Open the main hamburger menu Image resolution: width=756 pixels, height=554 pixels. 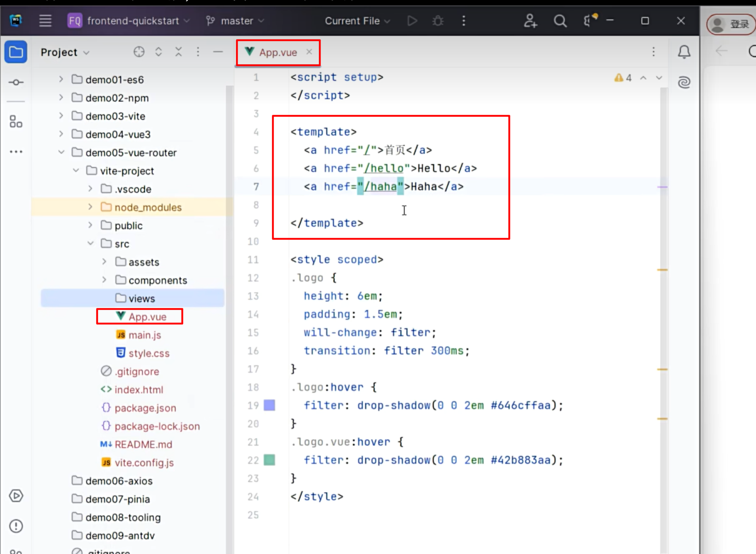pos(45,21)
